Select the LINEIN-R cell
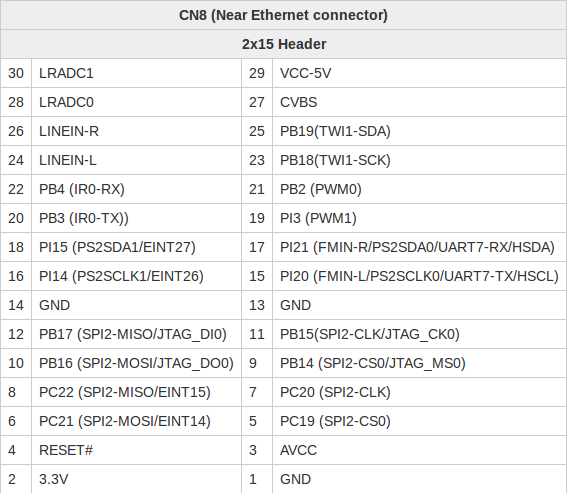Screen dimensions: 567x493 coord(136,131)
